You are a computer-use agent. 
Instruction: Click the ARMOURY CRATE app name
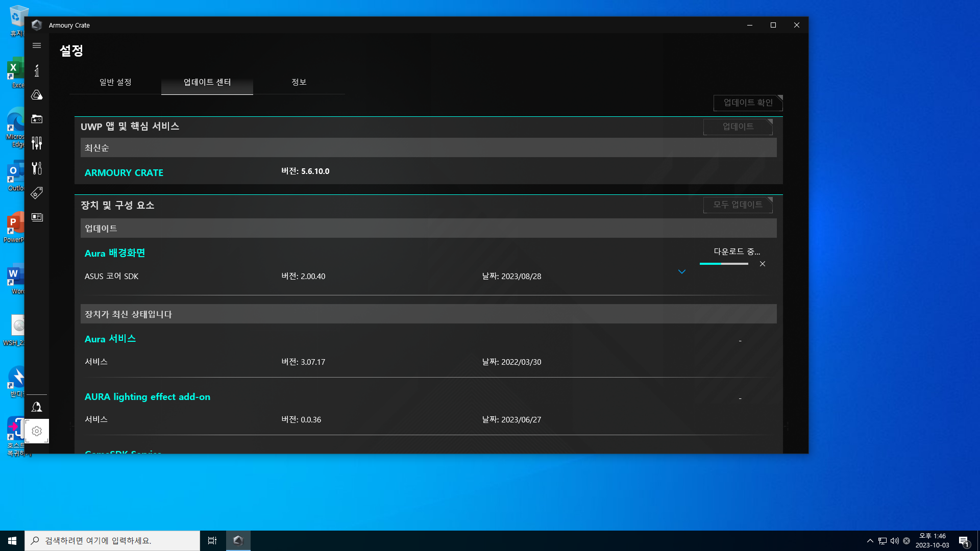(124, 173)
